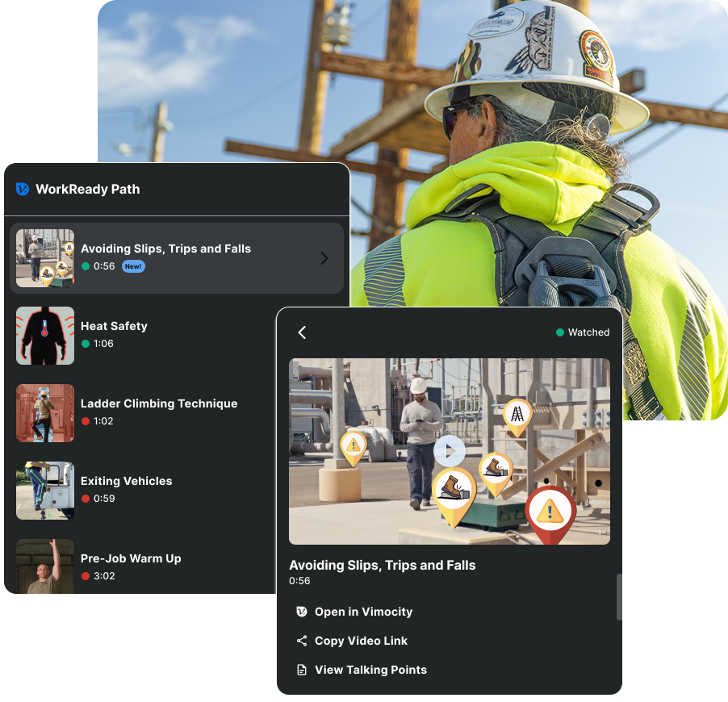Click the video panel scrollbar

pos(619,597)
